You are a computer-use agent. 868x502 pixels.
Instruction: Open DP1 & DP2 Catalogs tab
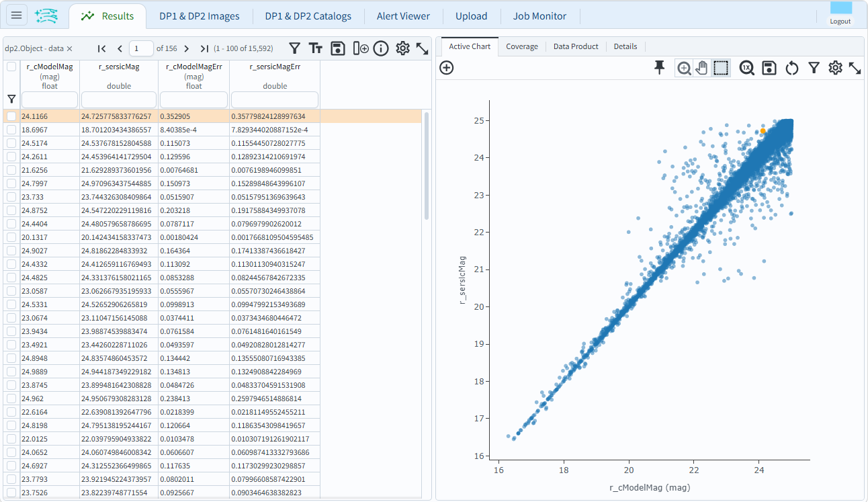pos(308,16)
